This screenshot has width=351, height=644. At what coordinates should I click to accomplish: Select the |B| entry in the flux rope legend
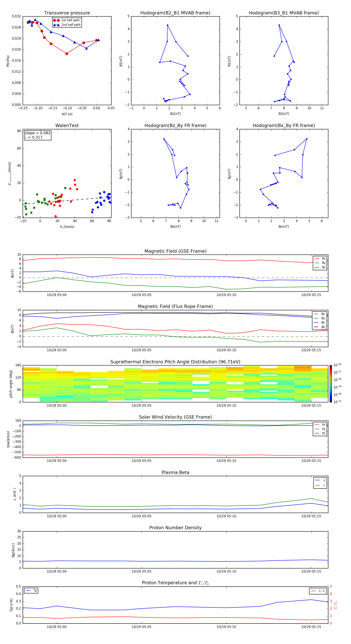(x=320, y=327)
